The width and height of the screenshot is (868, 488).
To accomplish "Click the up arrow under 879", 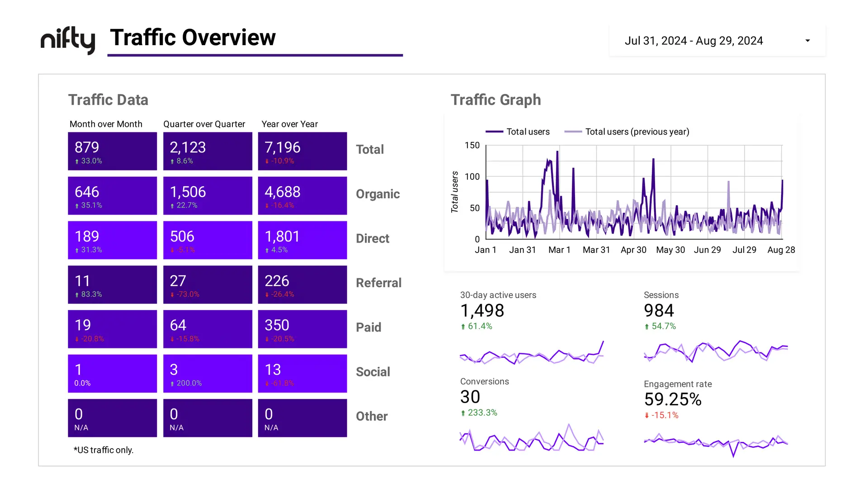I will point(77,161).
